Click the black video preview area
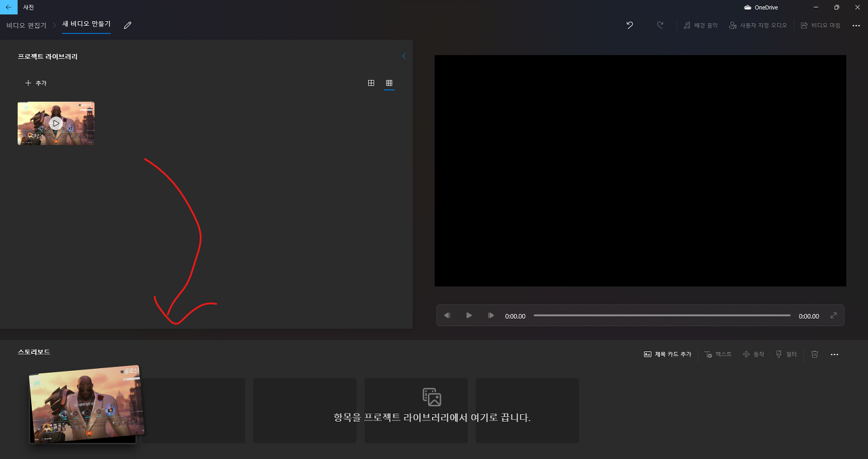 [640, 170]
